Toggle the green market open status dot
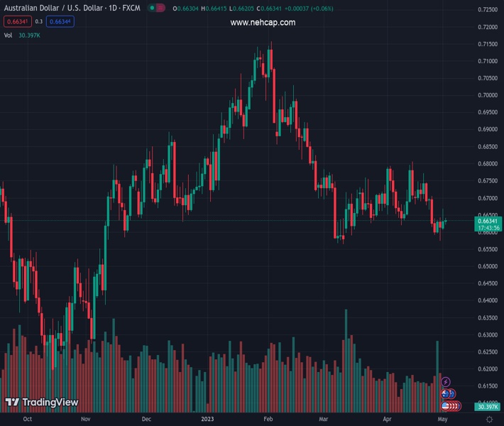This screenshot has width=504, height=426. point(152,8)
